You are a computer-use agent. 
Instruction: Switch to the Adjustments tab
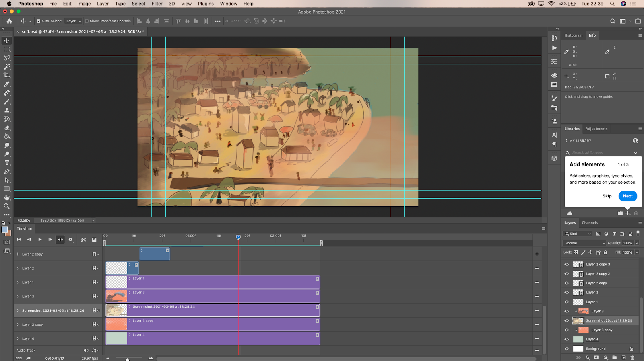click(x=597, y=129)
